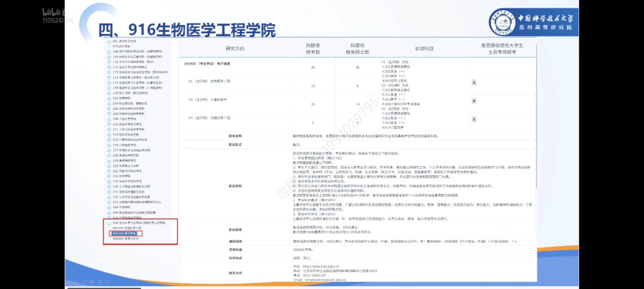Click the 初试科目 column header
Viewport: 644px width, 289px height.
pyautogui.click(x=424, y=49)
